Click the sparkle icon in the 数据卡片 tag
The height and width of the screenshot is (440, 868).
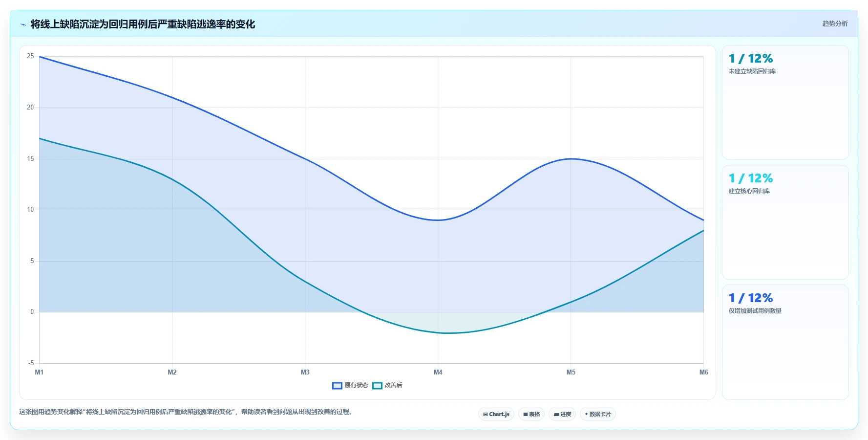(x=586, y=414)
